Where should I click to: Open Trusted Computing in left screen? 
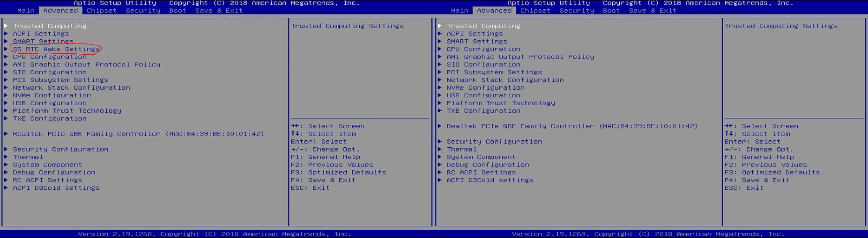click(x=50, y=26)
